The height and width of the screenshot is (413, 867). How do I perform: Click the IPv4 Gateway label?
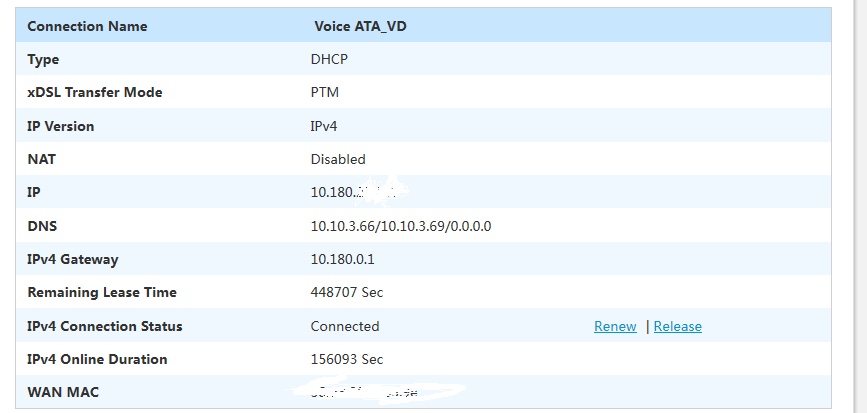click(72, 259)
